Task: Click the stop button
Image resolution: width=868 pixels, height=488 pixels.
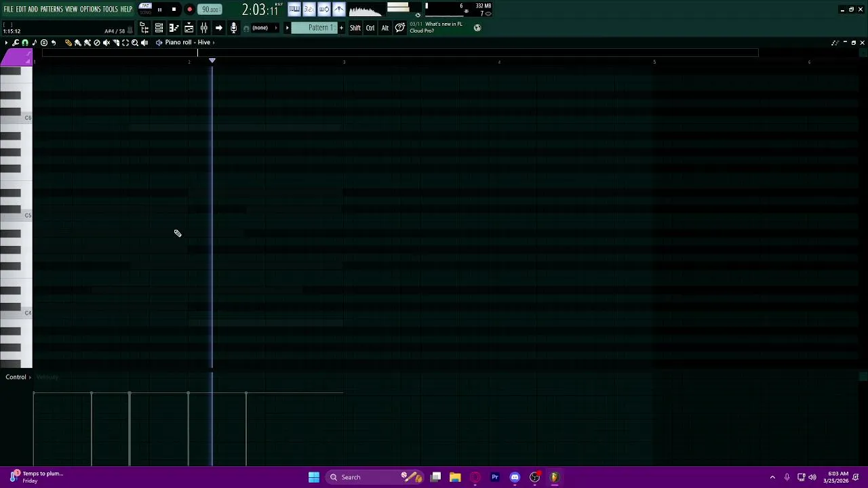Action: 174,9
